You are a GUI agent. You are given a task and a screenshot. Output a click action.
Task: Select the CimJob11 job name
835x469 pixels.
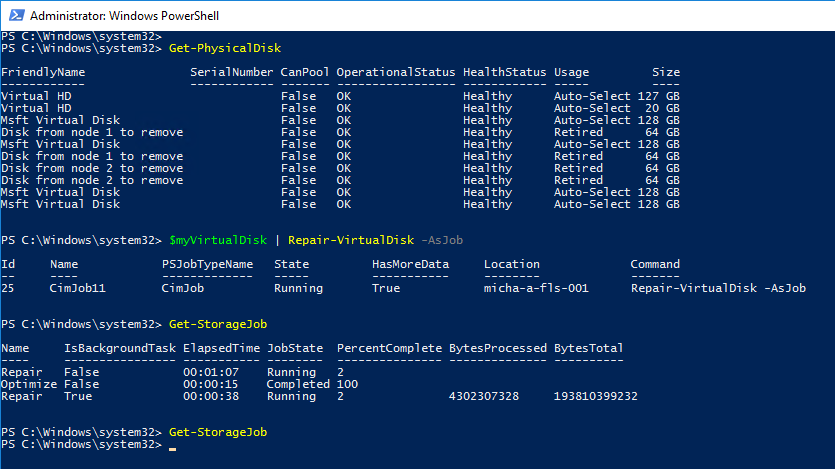79,288
